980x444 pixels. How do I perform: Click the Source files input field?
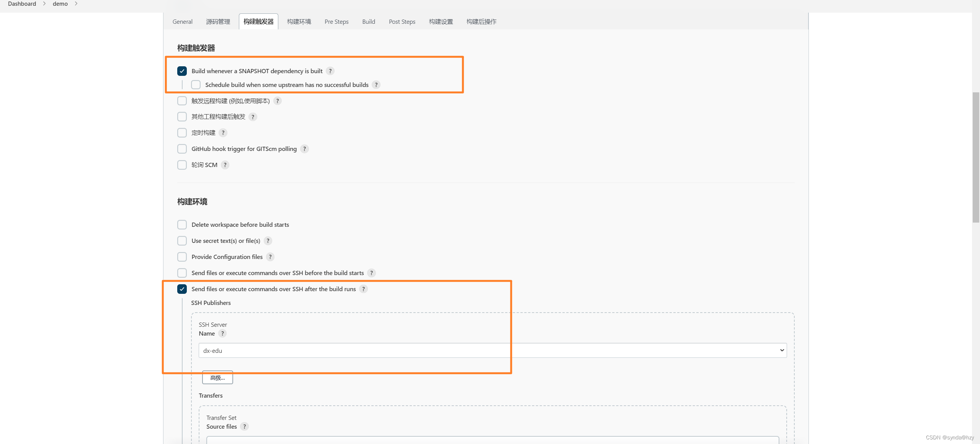(493, 440)
